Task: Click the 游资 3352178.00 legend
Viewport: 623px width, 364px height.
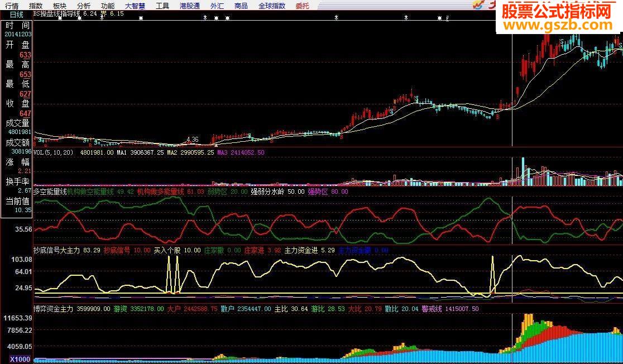Action: [138, 309]
